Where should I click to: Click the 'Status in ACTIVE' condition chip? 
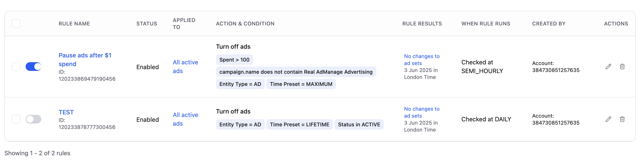click(x=359, y=124)
